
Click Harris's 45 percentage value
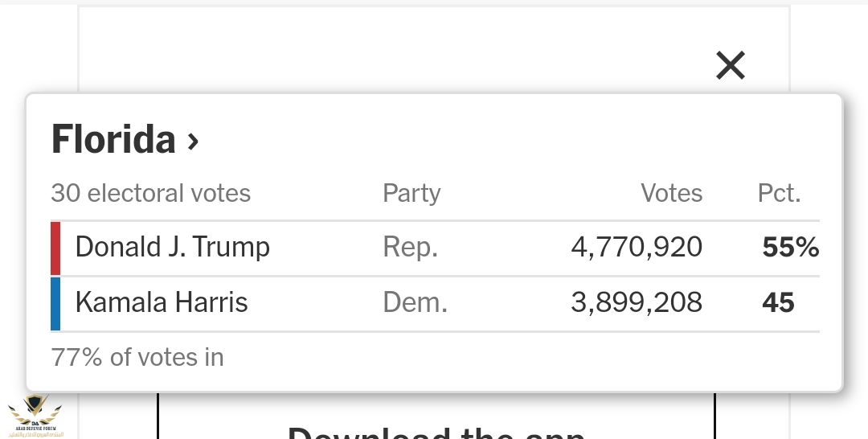778,303
